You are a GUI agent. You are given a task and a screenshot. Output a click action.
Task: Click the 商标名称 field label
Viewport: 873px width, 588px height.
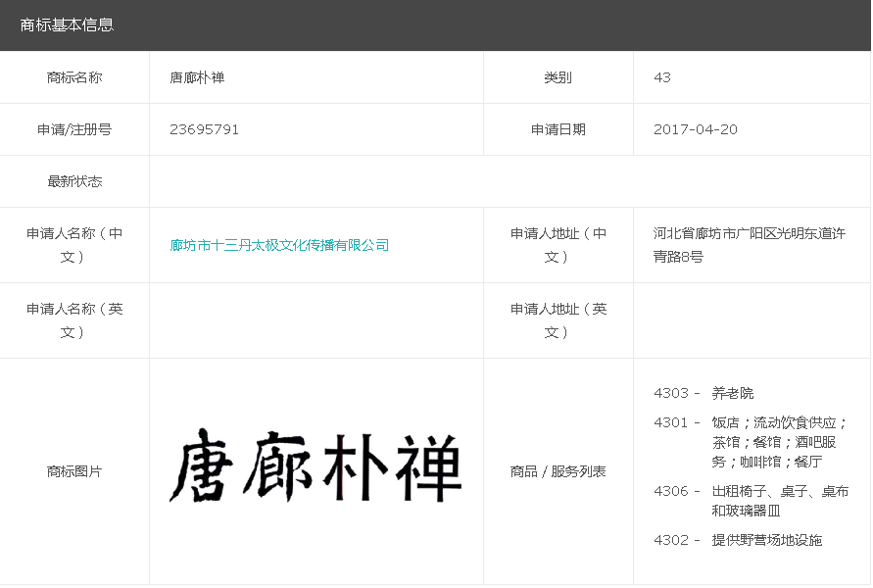[74, 77]
